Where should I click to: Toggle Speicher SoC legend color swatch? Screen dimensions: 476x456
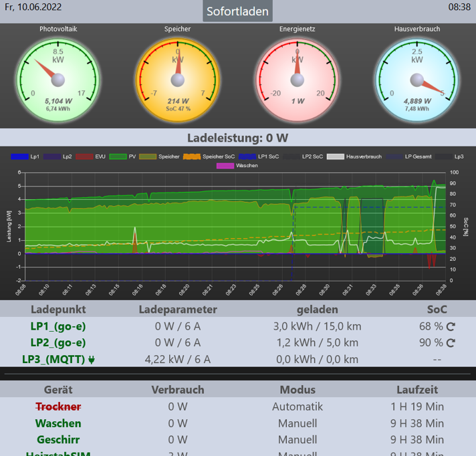click(x=193, y=156)
